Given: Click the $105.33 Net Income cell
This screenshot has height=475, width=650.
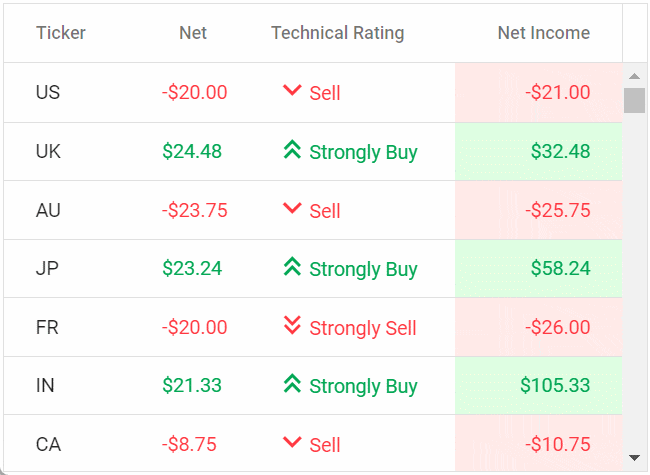Looking at the screenshot, I should point(555,386).
